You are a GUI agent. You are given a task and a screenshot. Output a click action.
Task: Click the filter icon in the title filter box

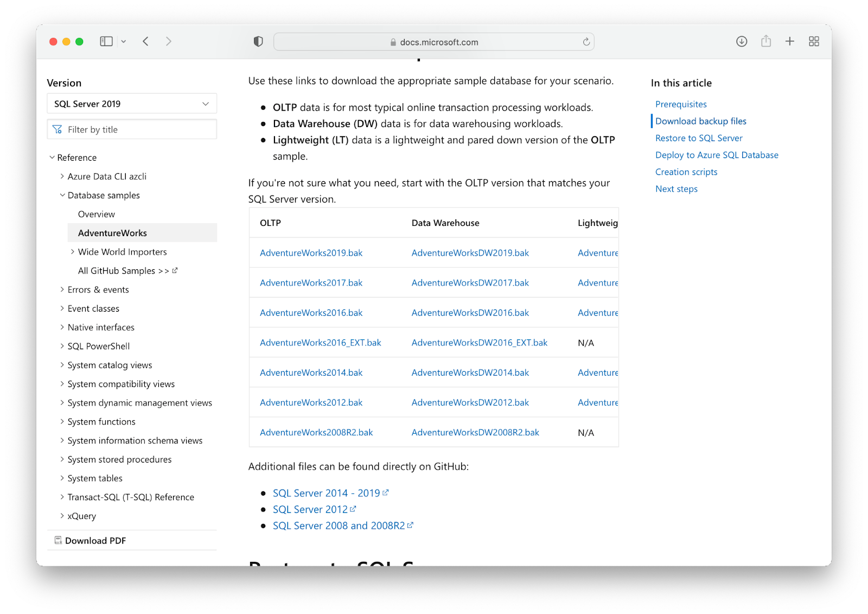[58, 129]
